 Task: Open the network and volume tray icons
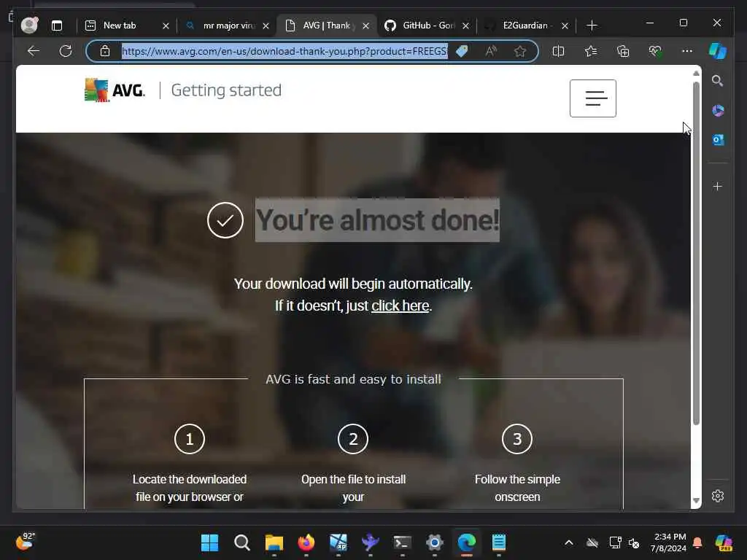tap(624, 542)
